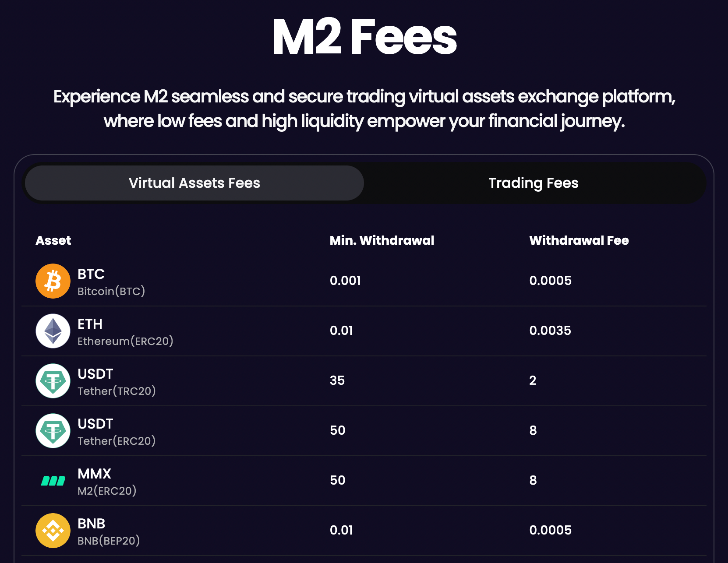
Task: Click the BNB BEP20 coin icon
Action: (x=53, y=531)
